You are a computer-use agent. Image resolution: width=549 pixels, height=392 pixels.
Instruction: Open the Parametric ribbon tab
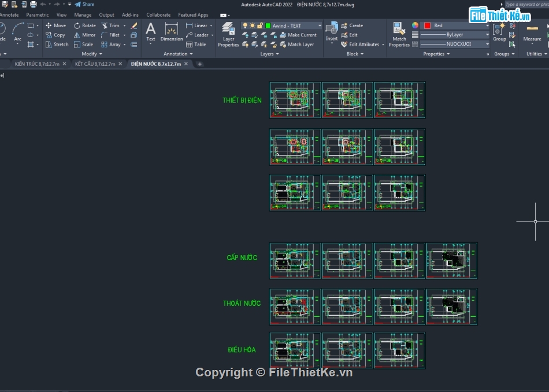pos(37,15)
